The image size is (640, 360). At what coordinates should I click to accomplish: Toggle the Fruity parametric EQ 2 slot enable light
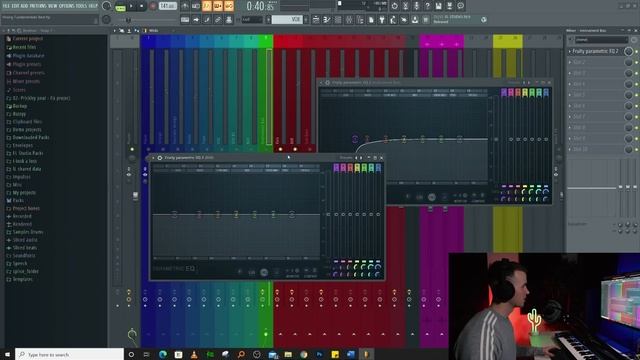tap(637, 51)
